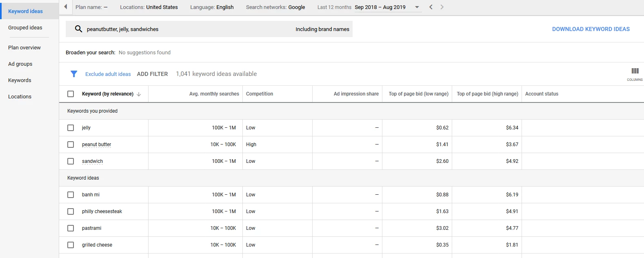Screen dimensions: 644x258
Task: Open Locations in the sidebar
Action: click(x=20, y=97)
